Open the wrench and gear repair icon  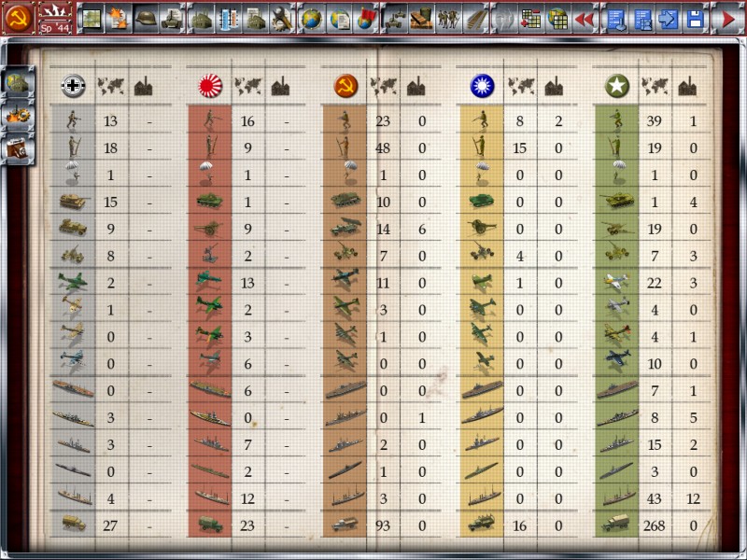[283, 19]
